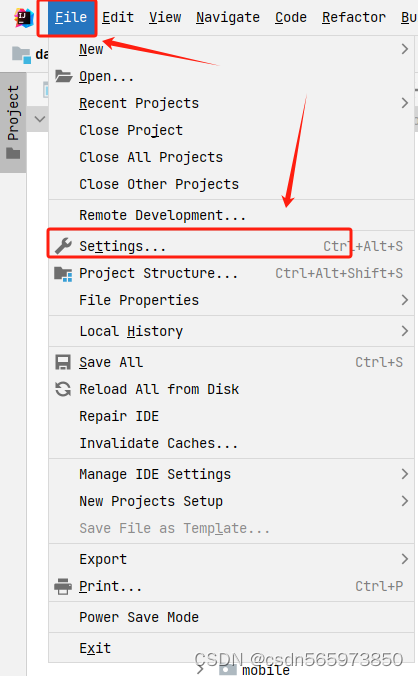Image resolution: width=418 pixels, height=676 pixels.
Task: Click the open folder icon next to Open
Action: pos(63,76)
